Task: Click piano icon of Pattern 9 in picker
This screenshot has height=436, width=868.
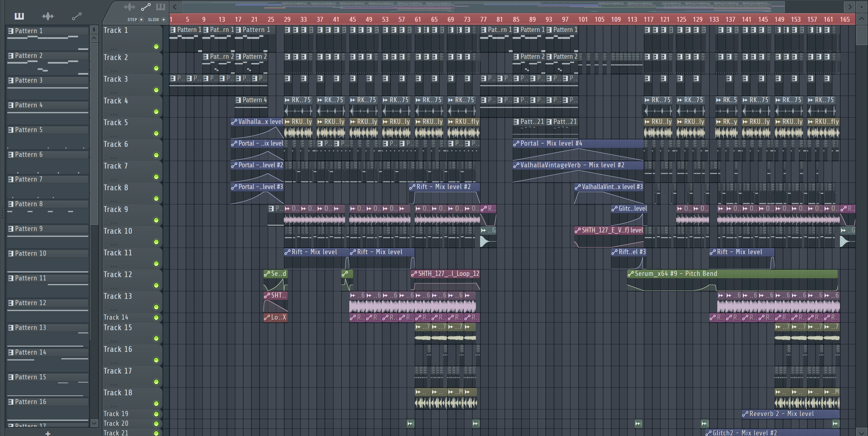Action: pos(11,229)
